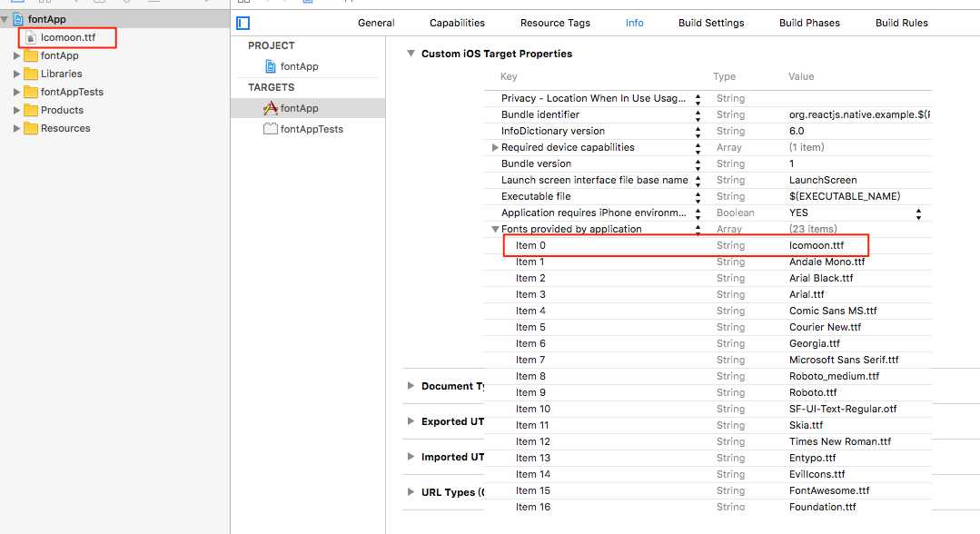Viewport: 980px width, 534px height.
Task: Click the Microsoft Sans Serif.ttf value
Action: 844,360
